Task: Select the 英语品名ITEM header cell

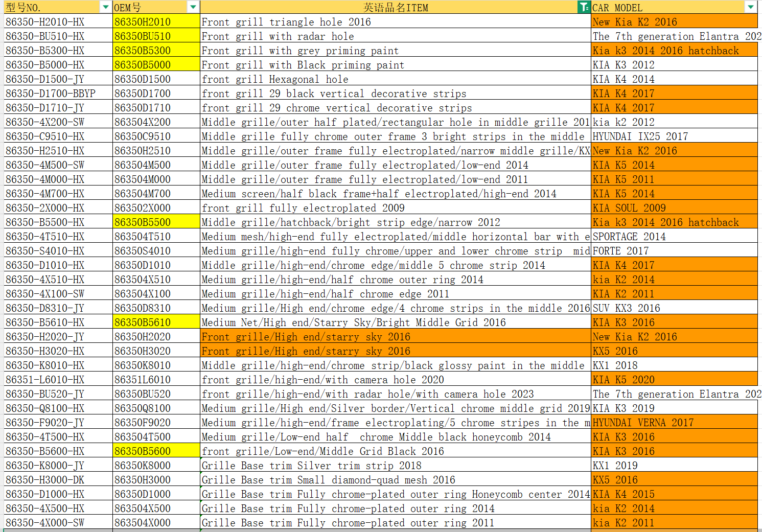Action: (x=395, y=7)
